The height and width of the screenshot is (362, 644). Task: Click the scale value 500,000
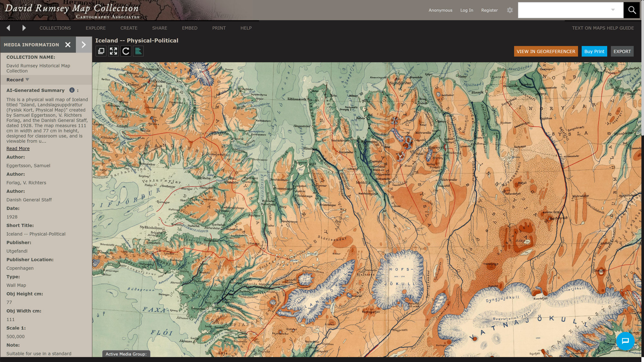(15, 337)
